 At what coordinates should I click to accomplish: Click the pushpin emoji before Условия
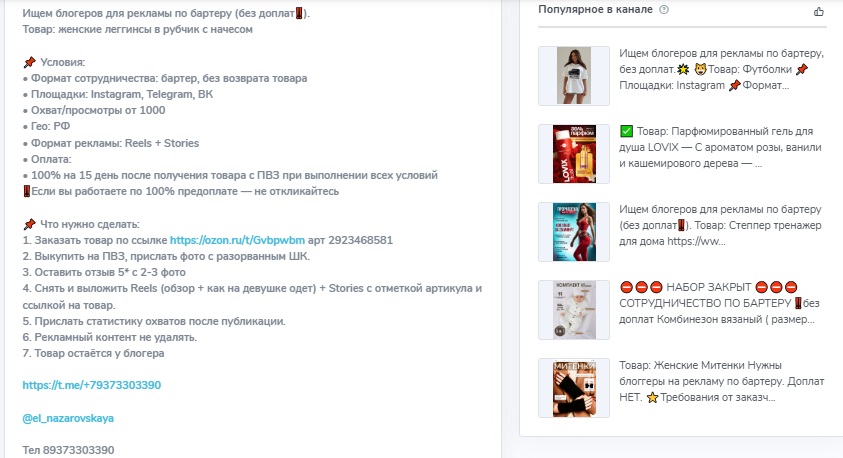pos(30,62)
